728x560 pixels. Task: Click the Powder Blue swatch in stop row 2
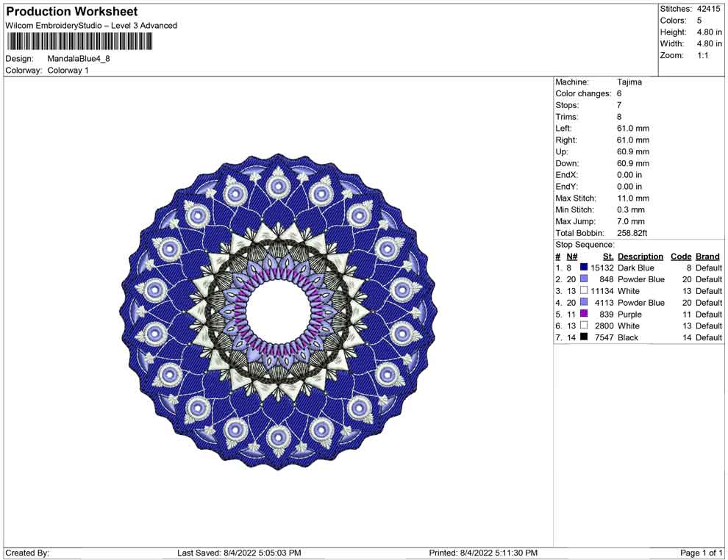[584, 279]
